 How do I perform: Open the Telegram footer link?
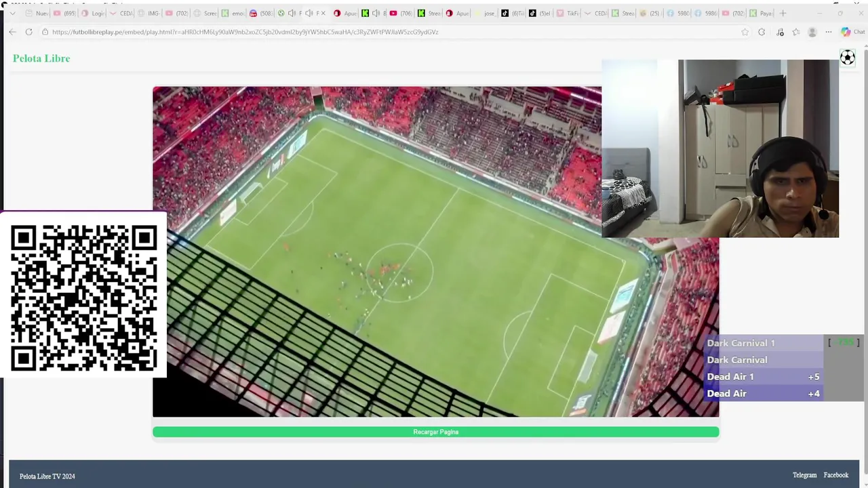coord(805,475)
